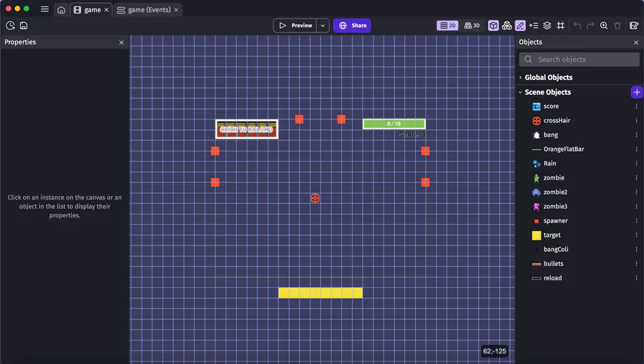
Task: Switch to 3D view mode
Action: click(x=472, y=26)
